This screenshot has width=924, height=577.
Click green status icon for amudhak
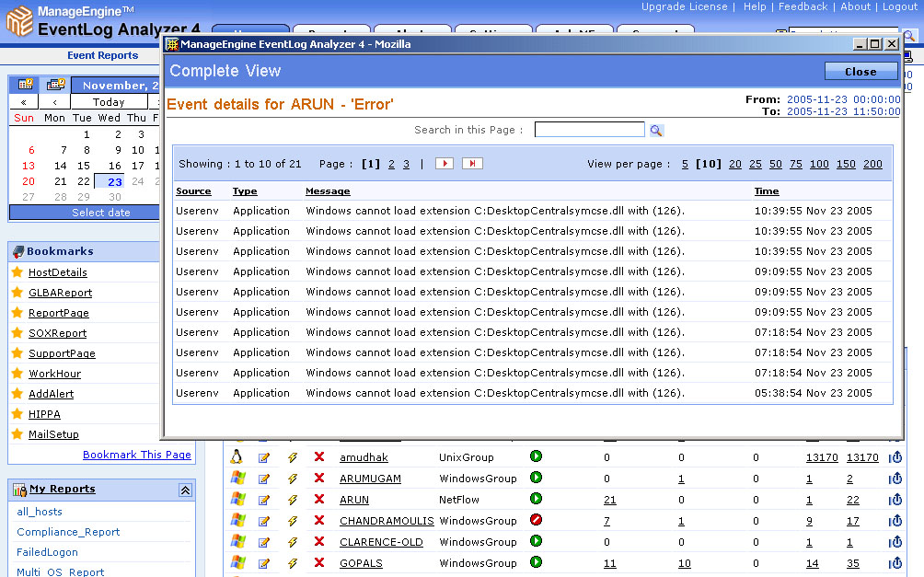[536, 456]
